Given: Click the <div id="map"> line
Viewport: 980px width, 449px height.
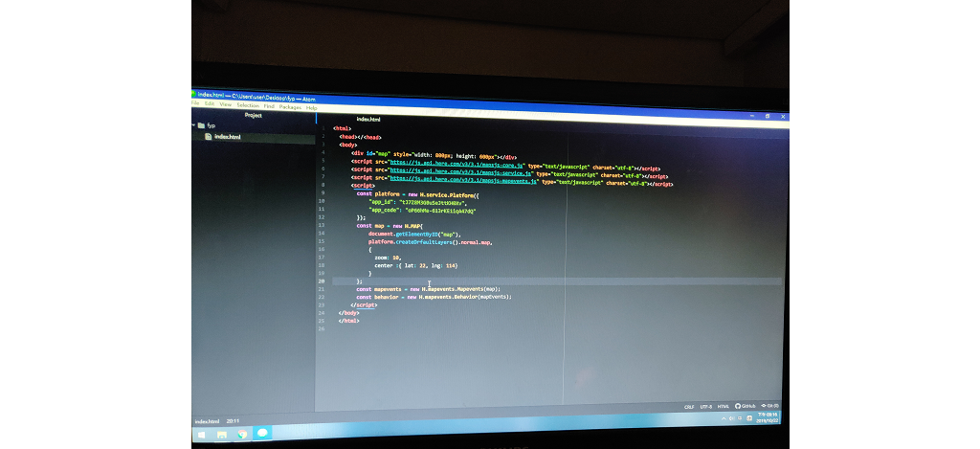Looking at the screenshot, I should click(x=434, y=156).
